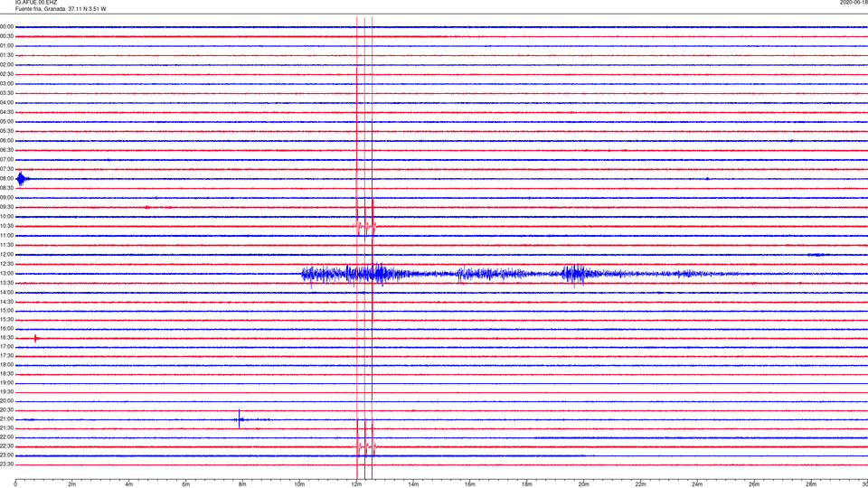868x488 pixels.
Task: Select the 22:30 trace time label
Action: pos(6,446)
